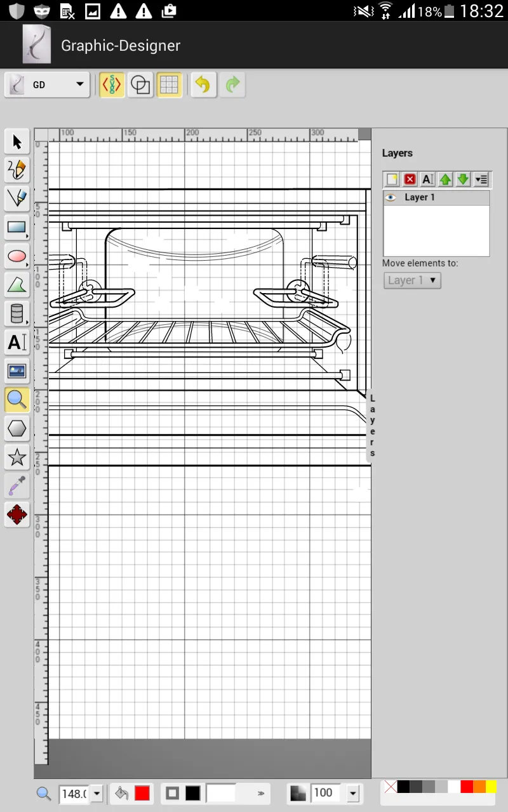
Task: Toggle the grid display button
Action: (169, 84)
